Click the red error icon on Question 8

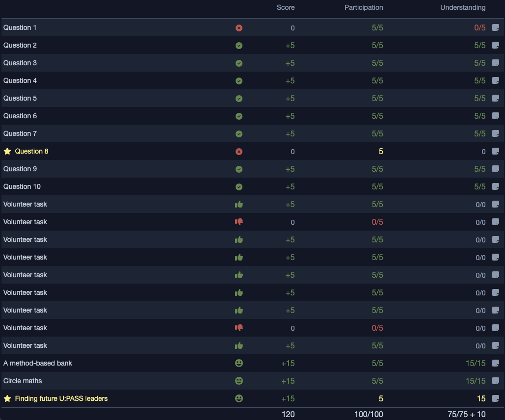pyautogui.click(x=239, y=152)
